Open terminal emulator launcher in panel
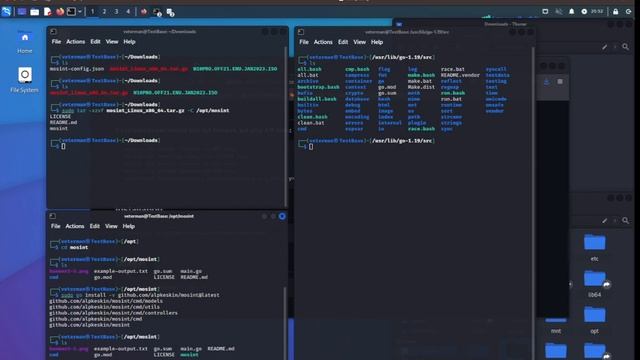640x360 pixels. tap(71, 12)
